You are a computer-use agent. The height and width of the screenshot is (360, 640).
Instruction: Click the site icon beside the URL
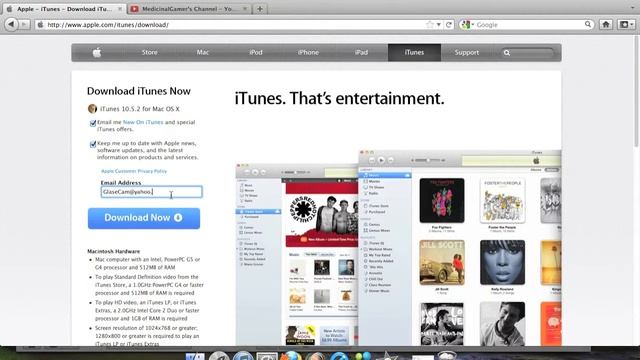40,24
